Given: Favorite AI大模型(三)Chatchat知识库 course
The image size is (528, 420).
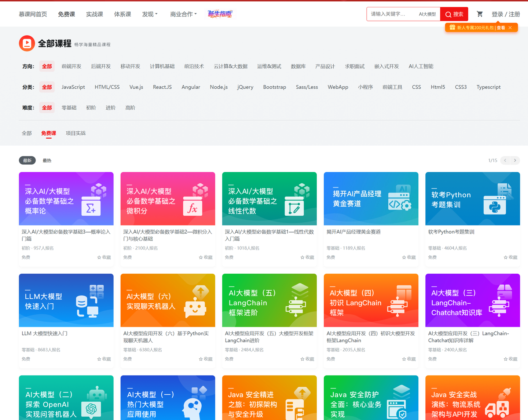Looking at the screenshot, I should pyautogui.click(x=510, y=359).
